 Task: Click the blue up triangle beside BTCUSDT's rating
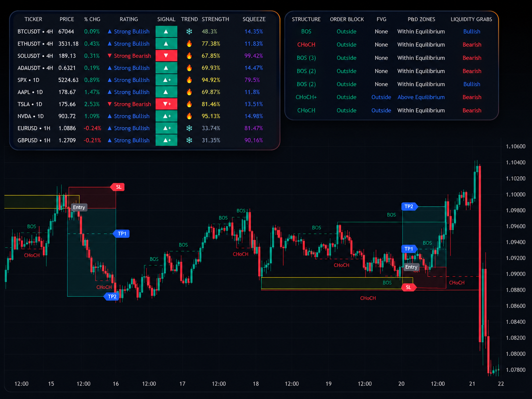click(109, 32)
